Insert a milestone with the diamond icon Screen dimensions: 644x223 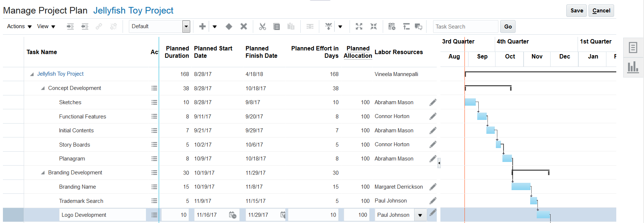(x=229, y=26)
